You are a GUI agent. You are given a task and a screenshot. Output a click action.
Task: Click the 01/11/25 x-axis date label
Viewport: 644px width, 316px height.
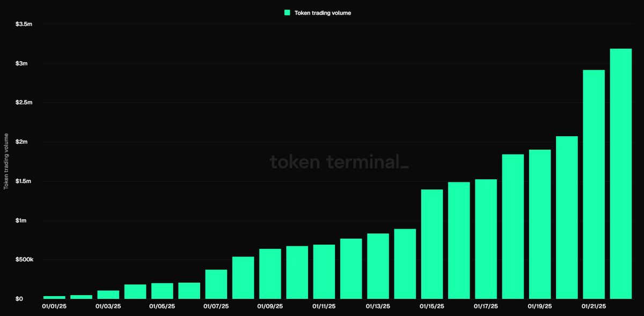pos(324,307)
